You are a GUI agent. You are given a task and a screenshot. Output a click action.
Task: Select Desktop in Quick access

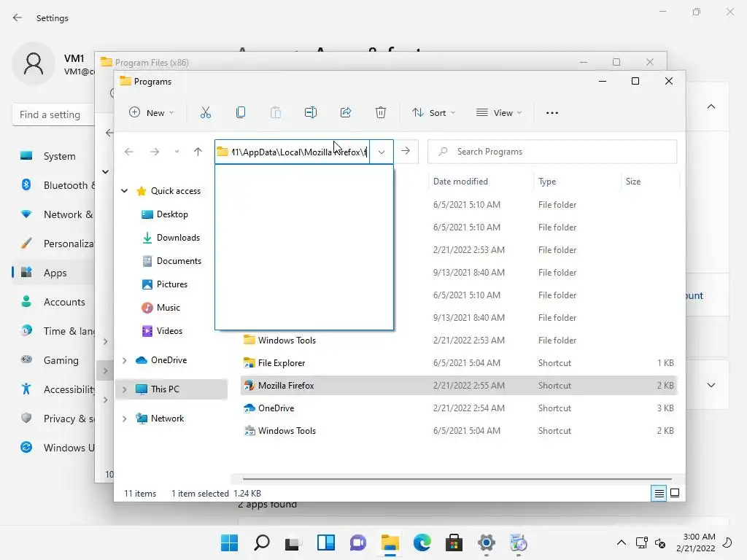(165, 214)
